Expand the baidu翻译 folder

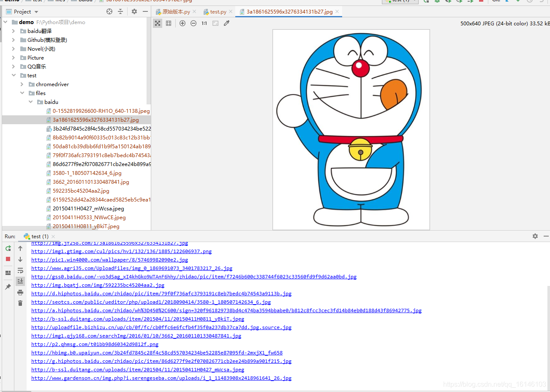click(x=14, y=31)
